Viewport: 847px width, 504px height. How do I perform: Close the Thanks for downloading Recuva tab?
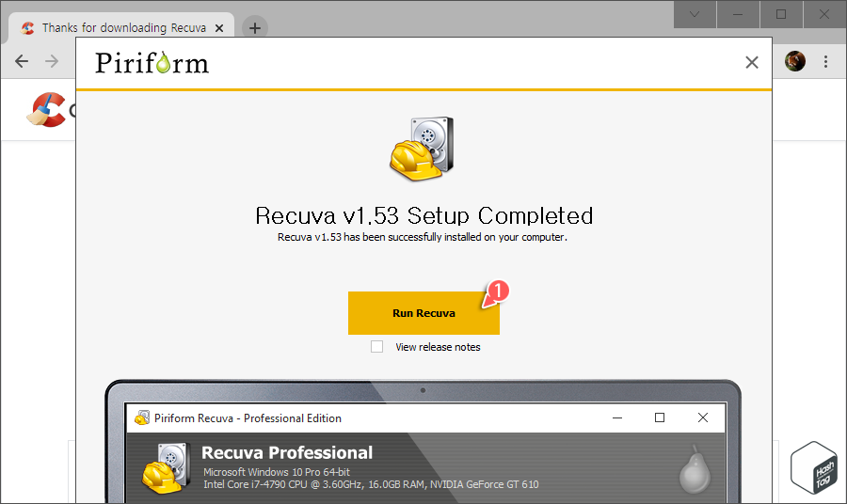click(219, 28)
